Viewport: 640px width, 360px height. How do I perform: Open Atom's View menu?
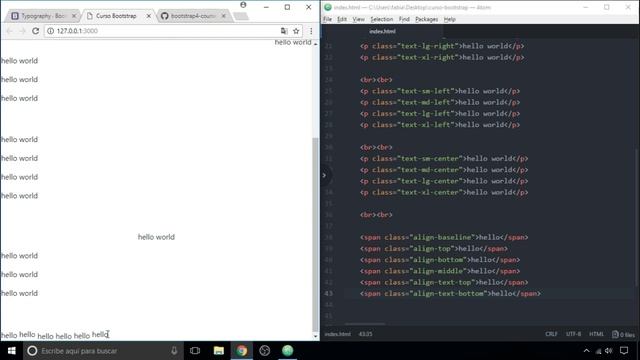click(x=358, y=19)
